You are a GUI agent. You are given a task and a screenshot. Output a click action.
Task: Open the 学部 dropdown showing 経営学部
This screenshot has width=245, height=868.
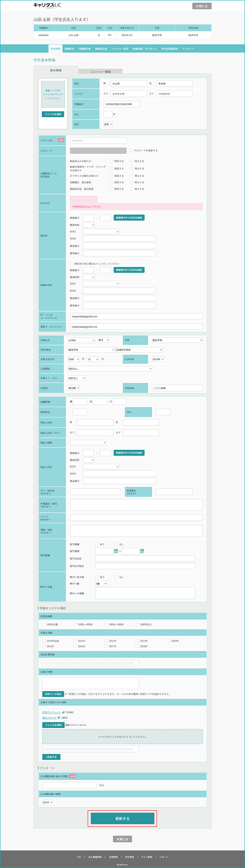[177, 340]
